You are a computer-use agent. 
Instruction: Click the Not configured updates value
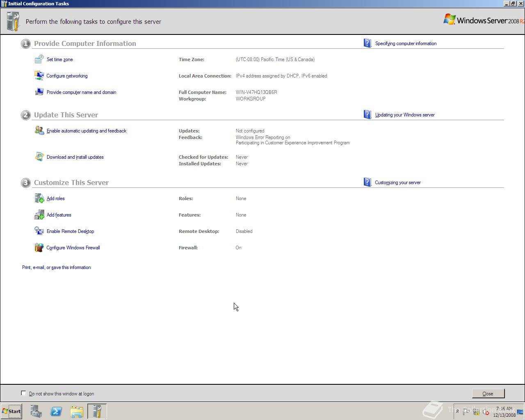point(250,131)
